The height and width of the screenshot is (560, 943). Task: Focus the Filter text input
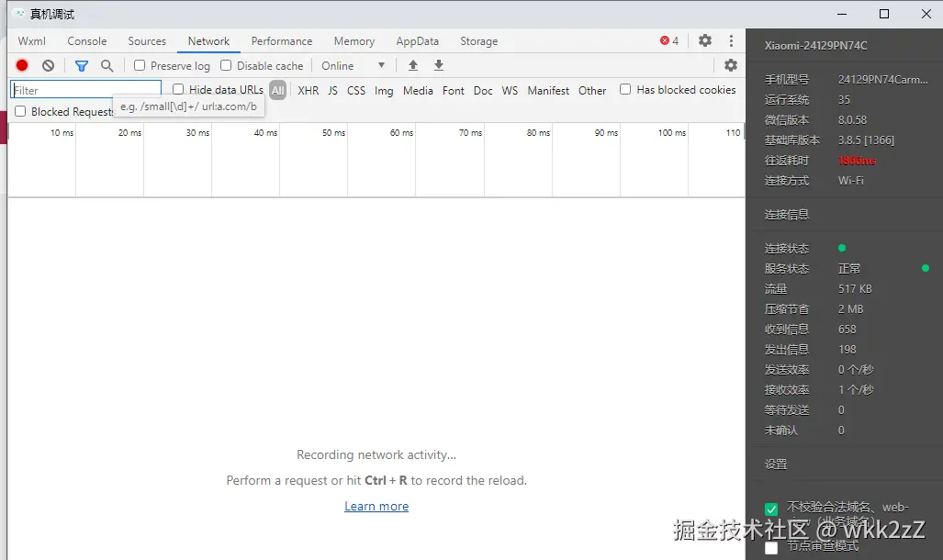[x=85, y=90]
